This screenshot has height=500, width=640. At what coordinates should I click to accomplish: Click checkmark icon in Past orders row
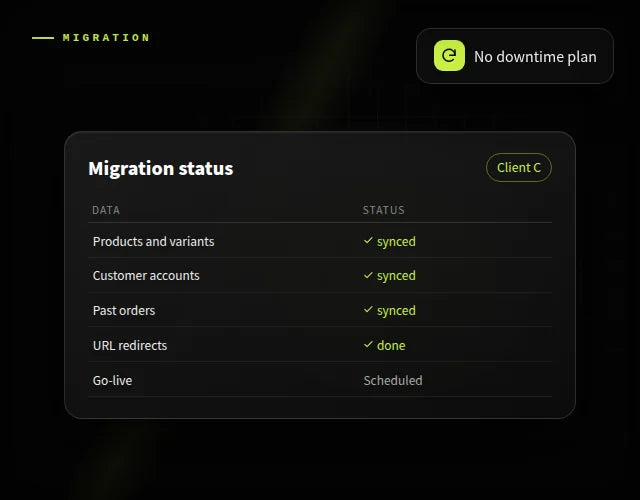click(x=368, y=309)
